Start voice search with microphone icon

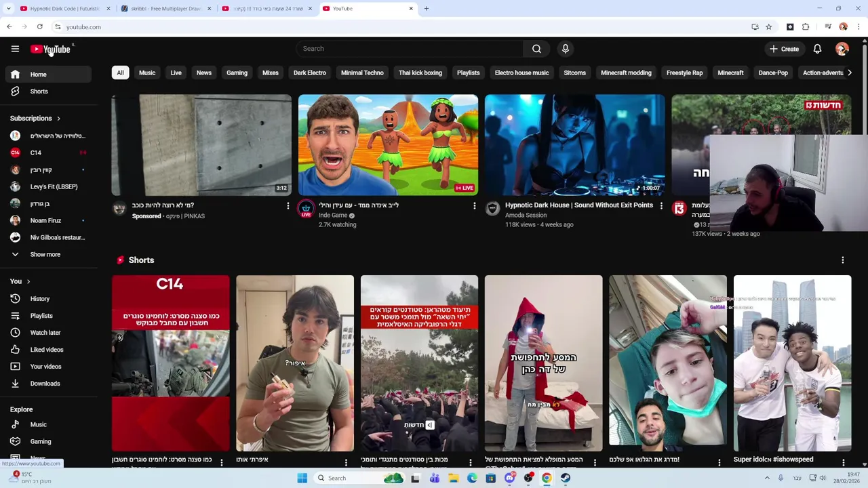(x=565, y=49)
